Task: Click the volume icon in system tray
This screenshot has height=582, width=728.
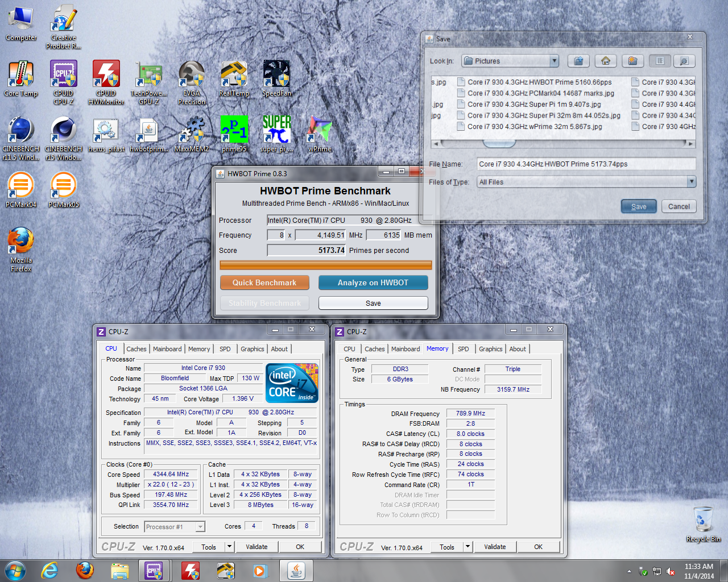Action: [671, 572]
